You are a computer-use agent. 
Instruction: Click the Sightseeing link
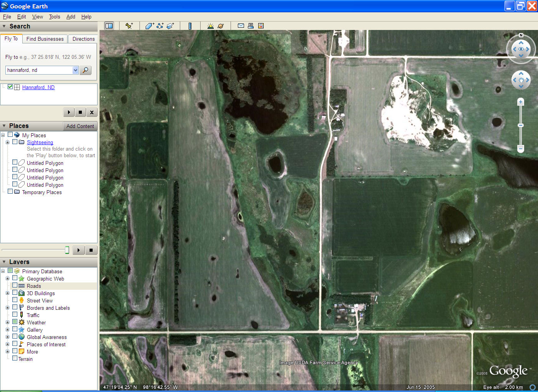pyautogui.click(x=40, y=142)
